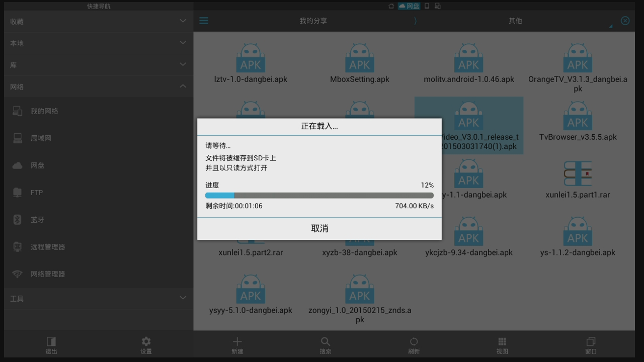Expand the 本地 section
644x362 pixels.
pyautogui.click(x=99, y=43)
